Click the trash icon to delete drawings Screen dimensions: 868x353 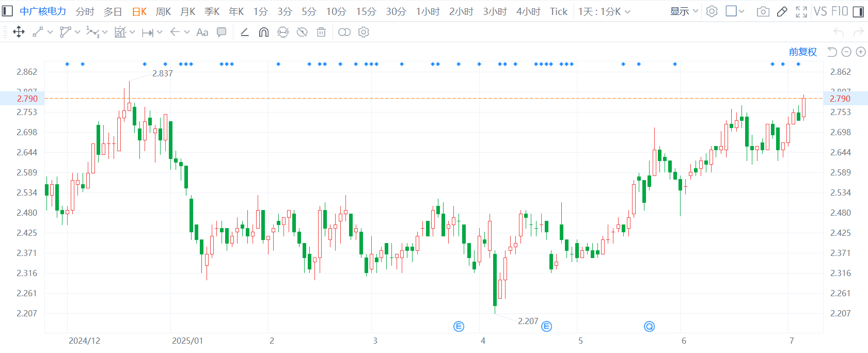coord(321,33)
